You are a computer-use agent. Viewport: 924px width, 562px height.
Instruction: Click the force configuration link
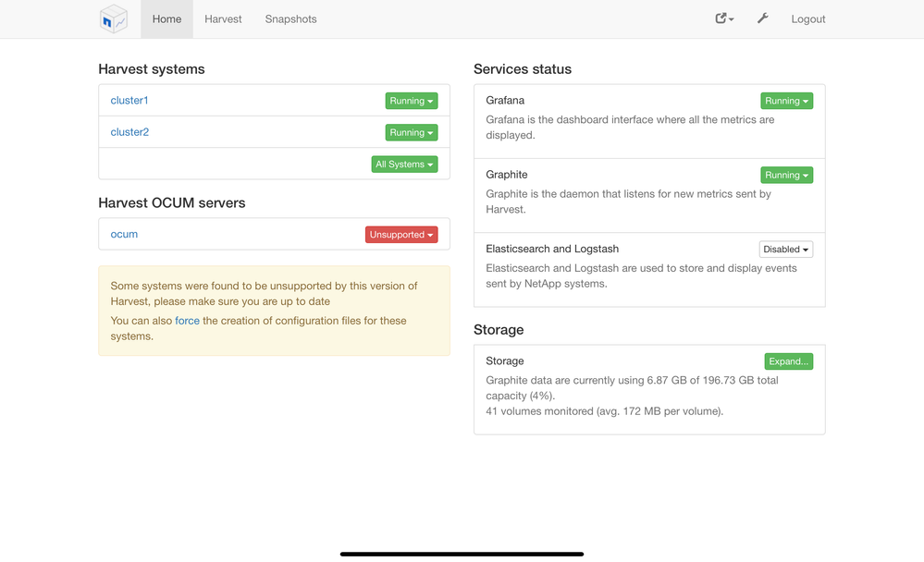[187, 321]
